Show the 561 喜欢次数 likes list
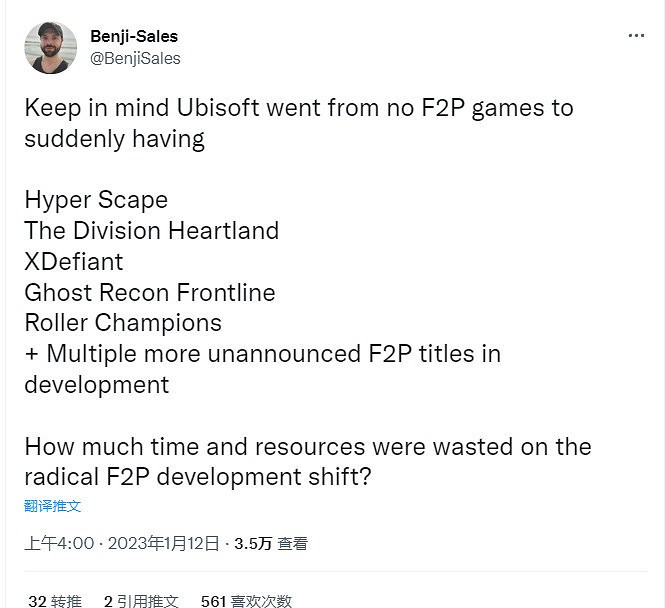Screen dimensions: 665x608 coord(246,600)
